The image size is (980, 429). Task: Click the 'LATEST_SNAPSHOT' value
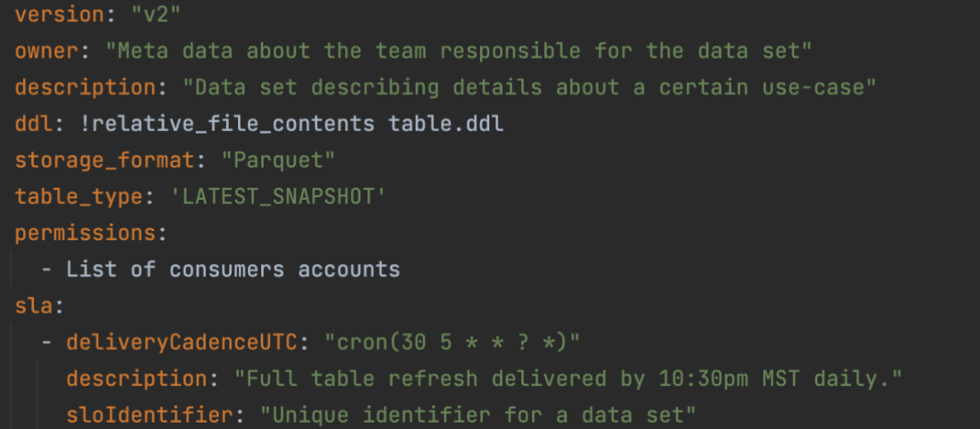point(278,196)
